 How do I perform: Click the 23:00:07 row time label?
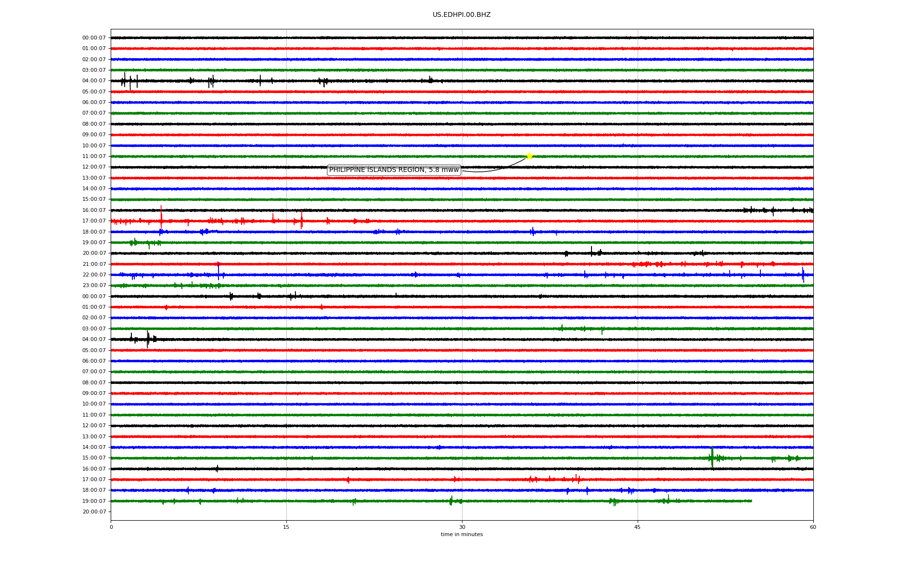[x=94, y=286]
